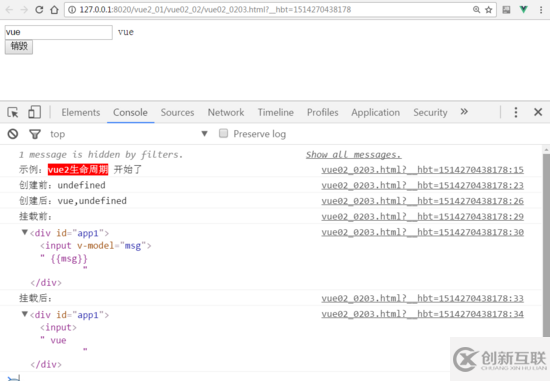Open source link ending in :23
Screen dimensions: 550x381
point(422,185)
